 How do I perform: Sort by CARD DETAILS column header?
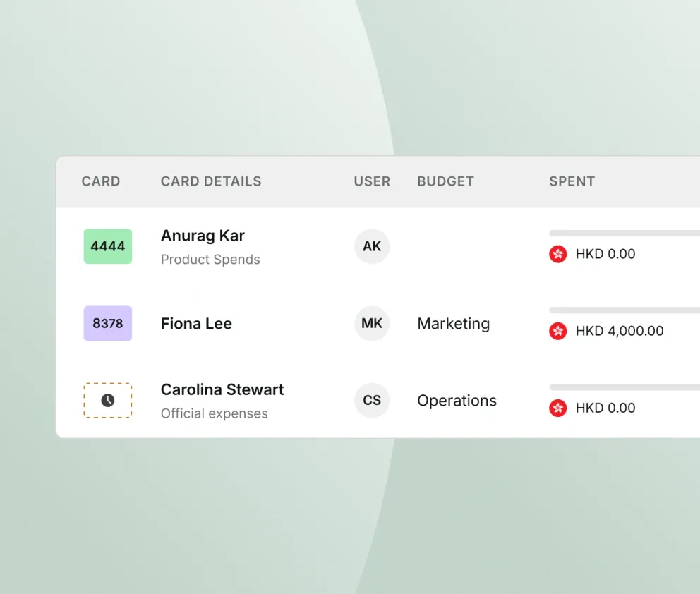(211, 181)
